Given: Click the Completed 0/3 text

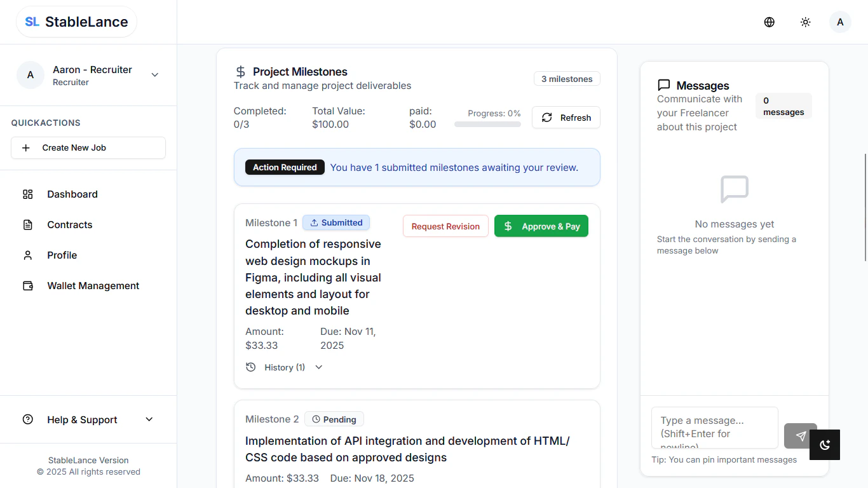Looking at the screenshot, I should (260, 118).
